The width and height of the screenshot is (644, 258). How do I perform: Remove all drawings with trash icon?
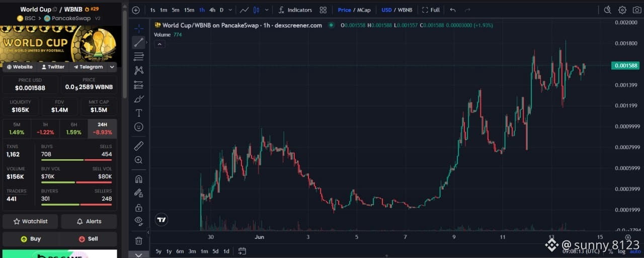(x=139, y=240)
